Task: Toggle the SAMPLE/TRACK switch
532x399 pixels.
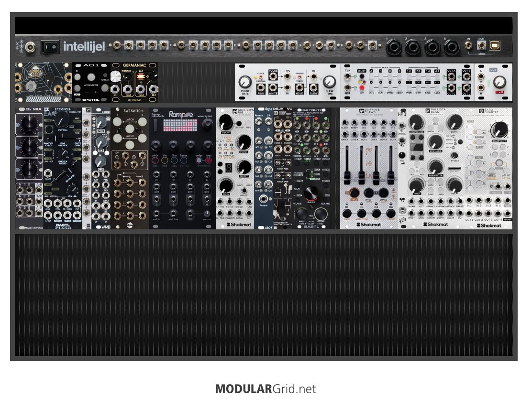Action: click(299, 77)
